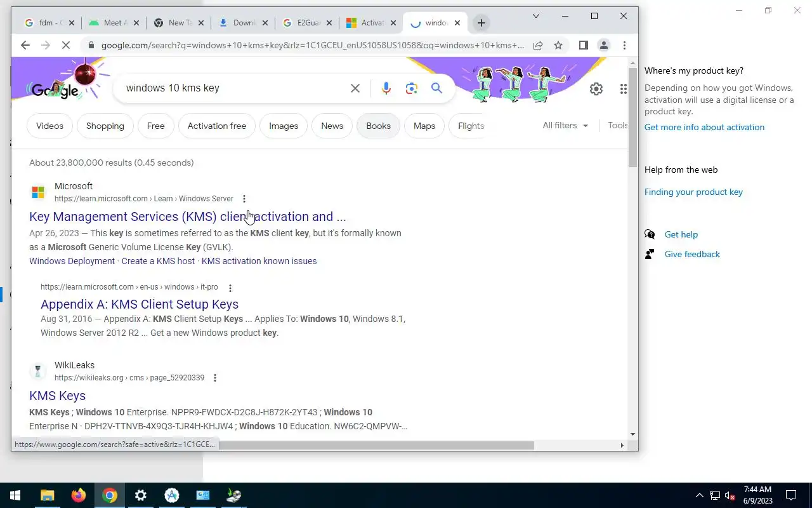Image resolution: width=812 pixels, height=508 pixels.
Task: Bookmark this page with the star icon
Action: coord(558,45)
